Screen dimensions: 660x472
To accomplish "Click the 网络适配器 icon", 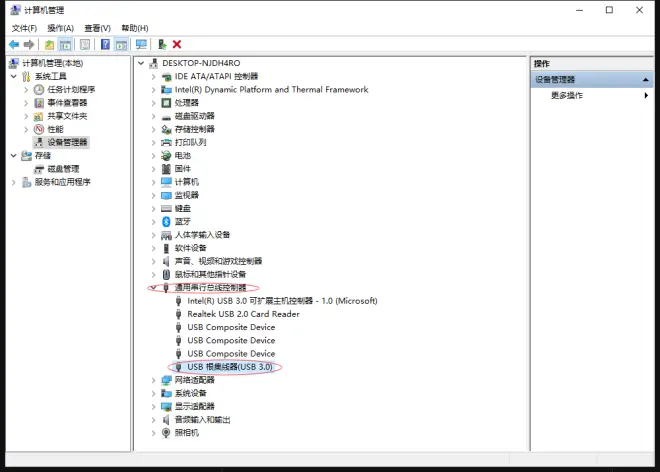I will [x=166, y=380].
